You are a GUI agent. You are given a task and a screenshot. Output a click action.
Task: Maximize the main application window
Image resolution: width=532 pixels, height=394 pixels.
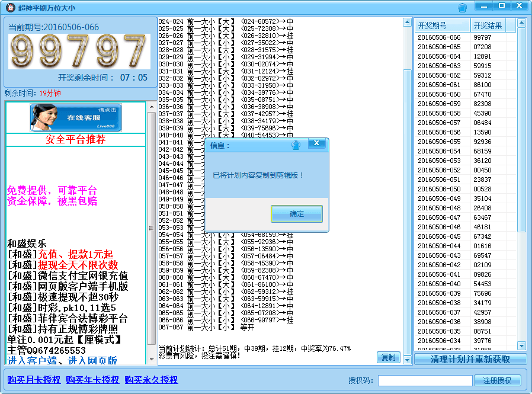click(501, 6)
